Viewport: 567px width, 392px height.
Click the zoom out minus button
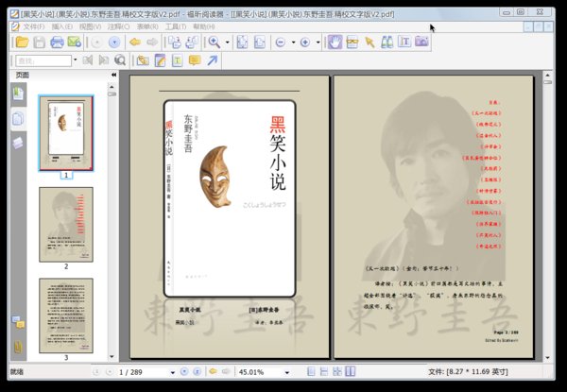[281, 43]
